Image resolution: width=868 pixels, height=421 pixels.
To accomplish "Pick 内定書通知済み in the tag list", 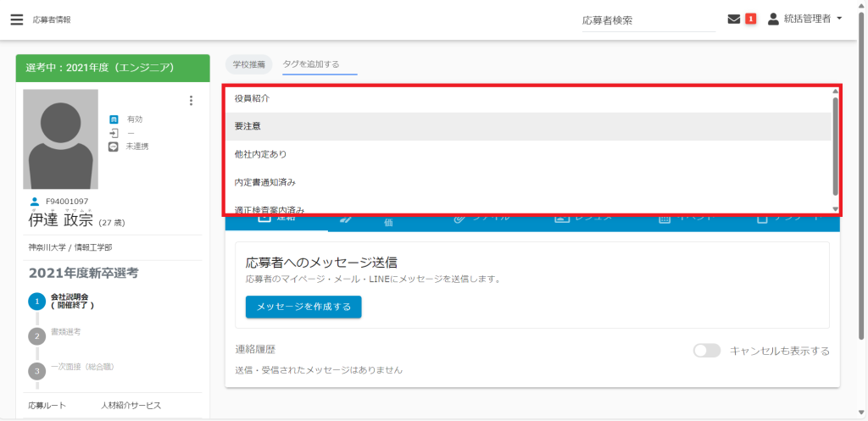I will tap(264, 182).
